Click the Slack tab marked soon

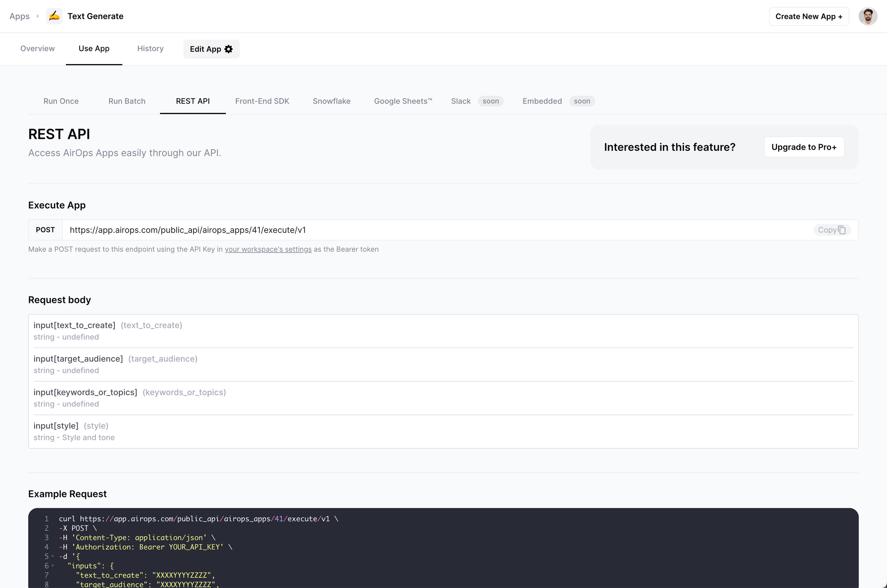coord(461,101)
